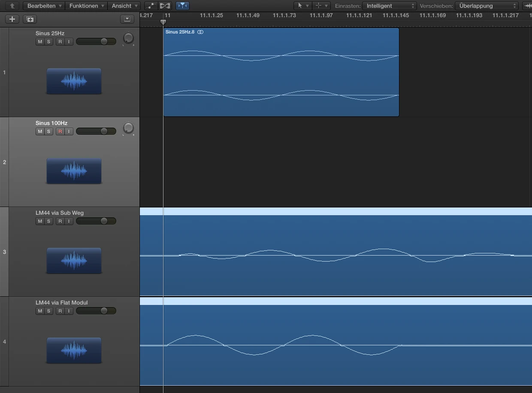Click the Sinus 100Hz track waveform icon
This screenshot has width=532, height=393.
point(74,171)
